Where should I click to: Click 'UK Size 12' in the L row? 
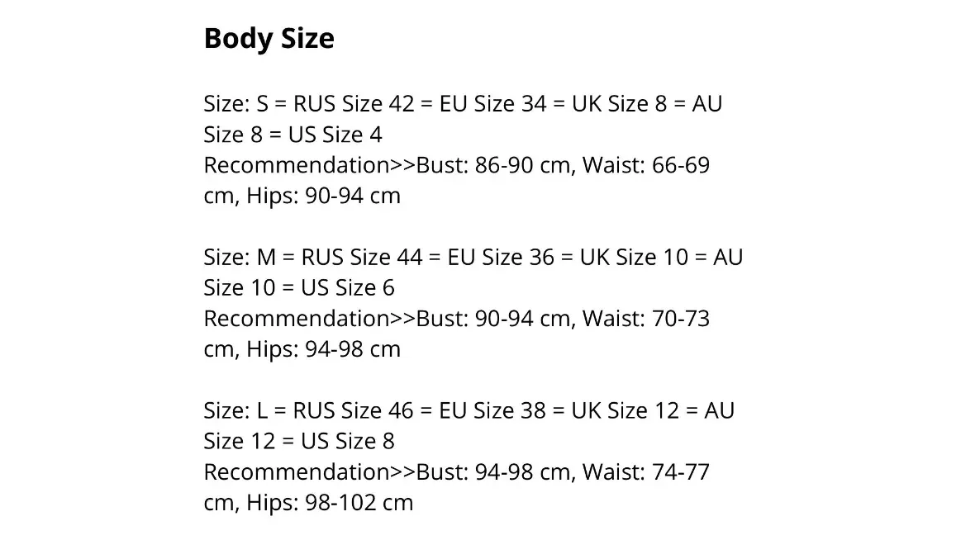coord(625,410)
